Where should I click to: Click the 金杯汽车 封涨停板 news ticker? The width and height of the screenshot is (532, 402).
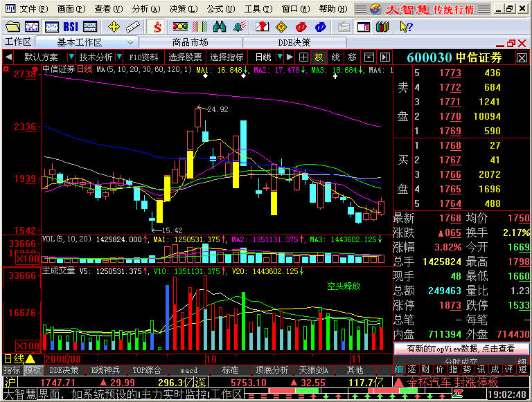[x=452, y=383]
